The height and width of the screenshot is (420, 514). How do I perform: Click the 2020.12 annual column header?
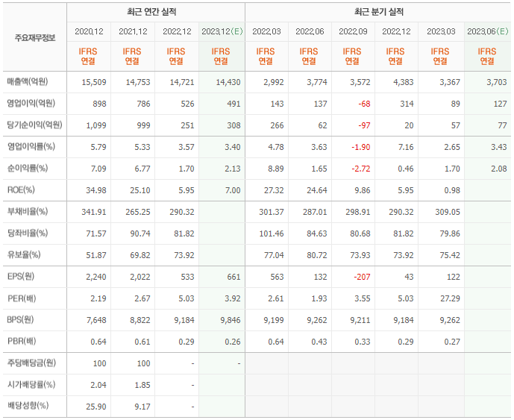(89, 31)
